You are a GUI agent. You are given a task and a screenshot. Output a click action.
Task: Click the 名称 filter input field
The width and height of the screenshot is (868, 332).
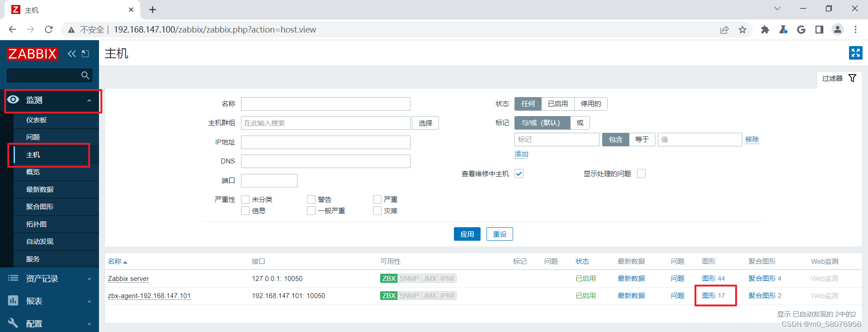[x=325, y=104]
